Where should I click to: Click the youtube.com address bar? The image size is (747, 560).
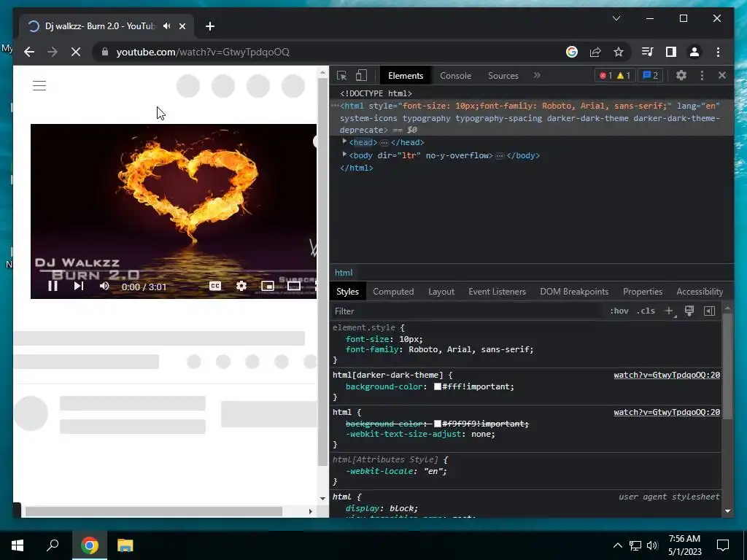pos(329,52)
